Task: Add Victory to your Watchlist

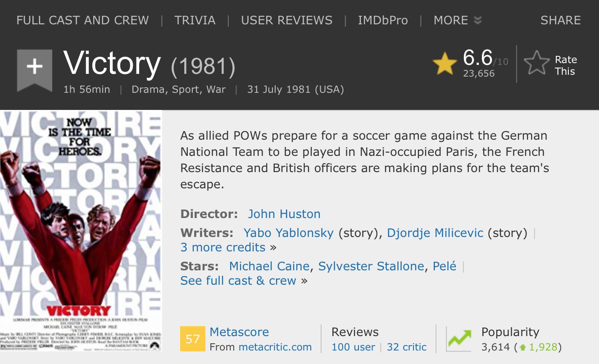Action: click(34, 67)
